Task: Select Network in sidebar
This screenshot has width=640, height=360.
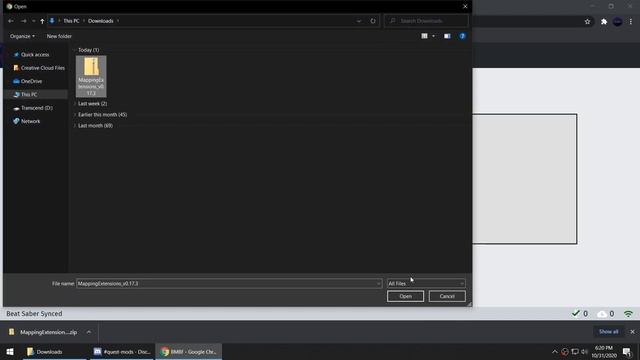Action: coord(27,121)
